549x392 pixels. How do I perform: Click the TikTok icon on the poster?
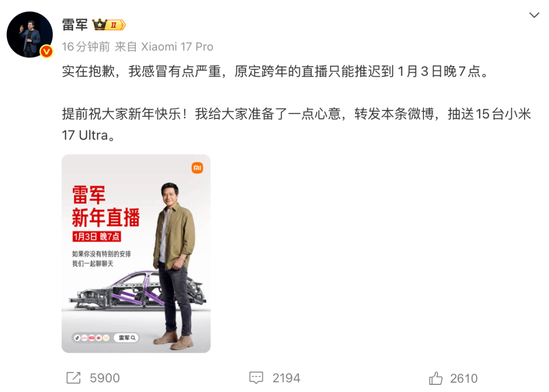77,338
